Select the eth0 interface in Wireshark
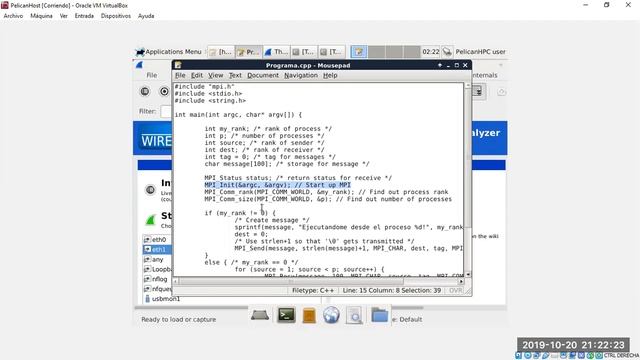Screen dimensions: 640x360 [x=157, y=240]
